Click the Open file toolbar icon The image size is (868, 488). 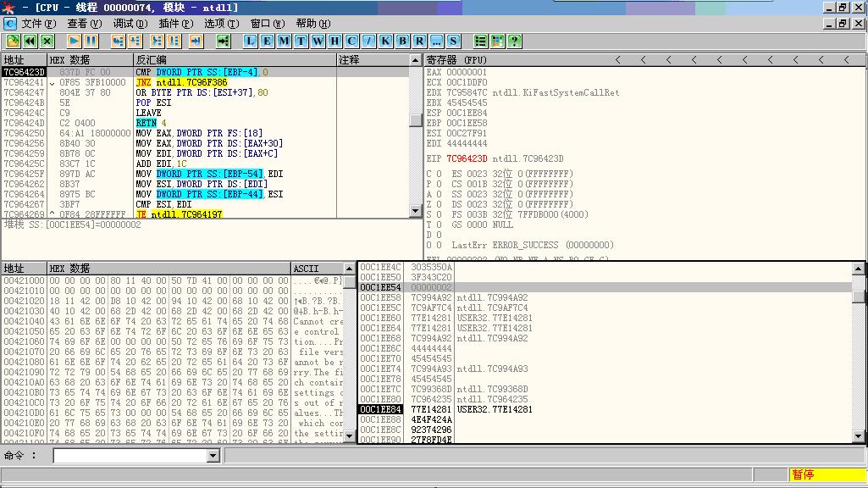13,41
